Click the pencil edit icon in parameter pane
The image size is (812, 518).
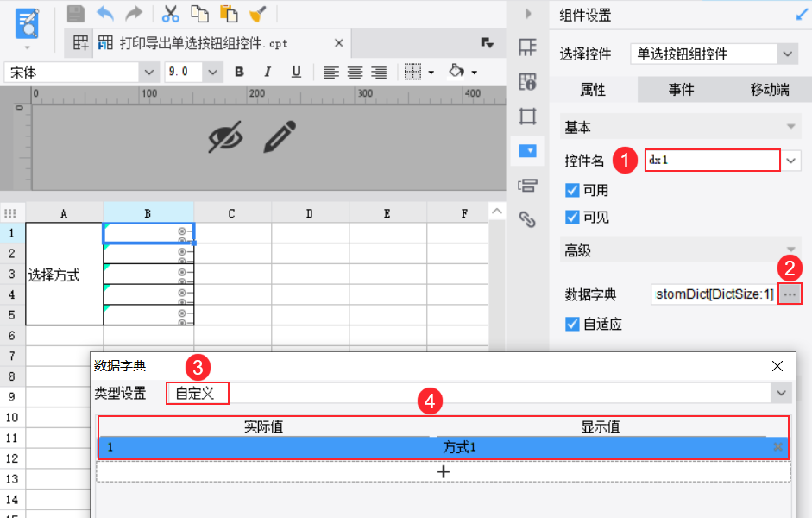280,136
